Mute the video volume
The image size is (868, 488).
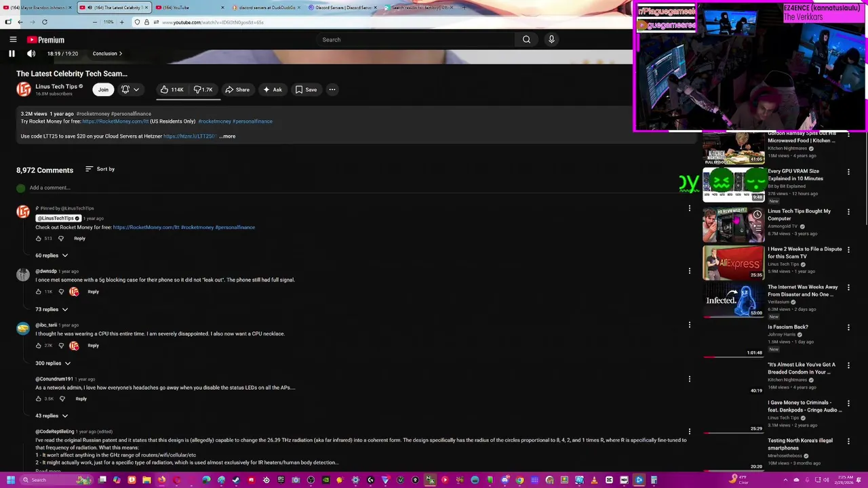point(31,54)
